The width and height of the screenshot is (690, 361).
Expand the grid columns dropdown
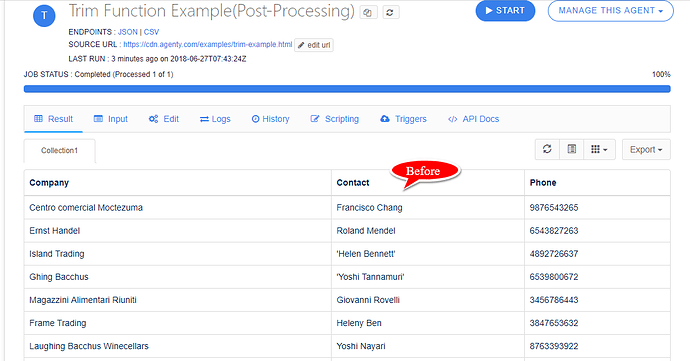(x=599, y=149)
